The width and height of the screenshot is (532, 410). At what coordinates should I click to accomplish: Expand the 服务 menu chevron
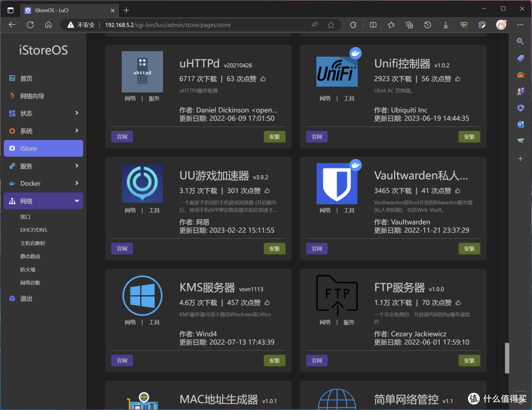77,166
